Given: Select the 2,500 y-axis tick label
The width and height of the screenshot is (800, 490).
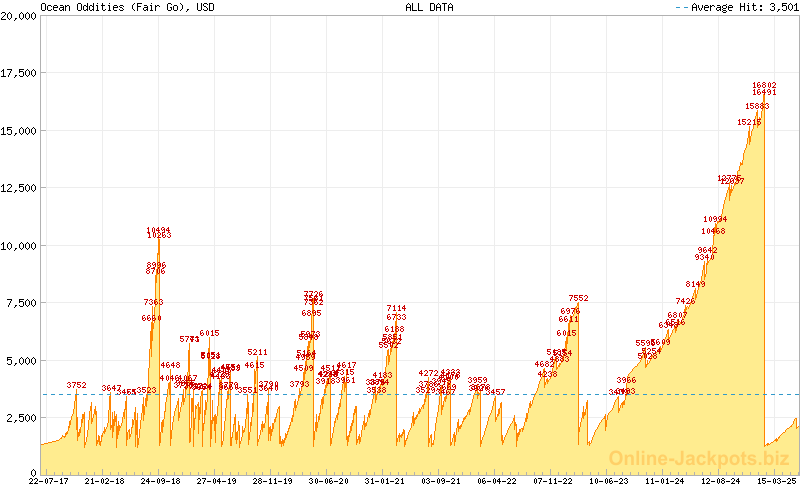Looking at the screenshot, I should click(23, 416).
